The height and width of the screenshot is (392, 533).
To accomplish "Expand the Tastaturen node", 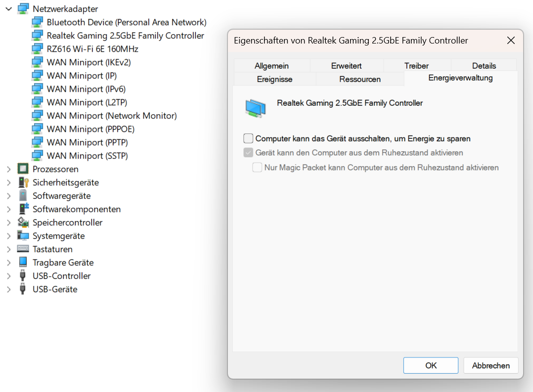I will [x=9, y=249].
